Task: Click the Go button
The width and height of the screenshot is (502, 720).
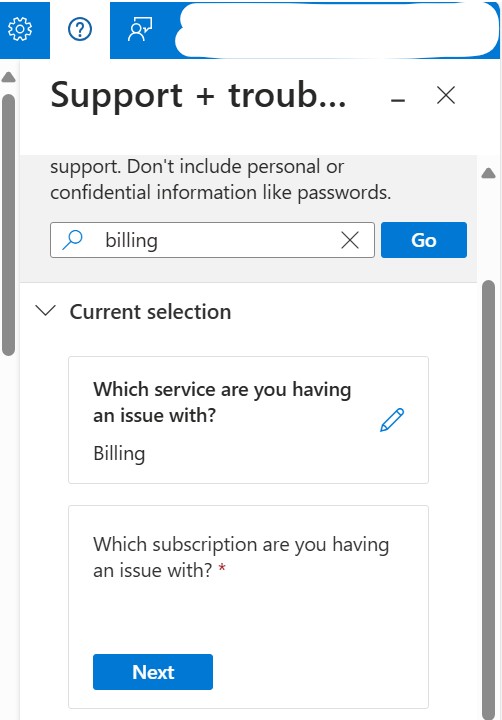Action: coord(423,240)
